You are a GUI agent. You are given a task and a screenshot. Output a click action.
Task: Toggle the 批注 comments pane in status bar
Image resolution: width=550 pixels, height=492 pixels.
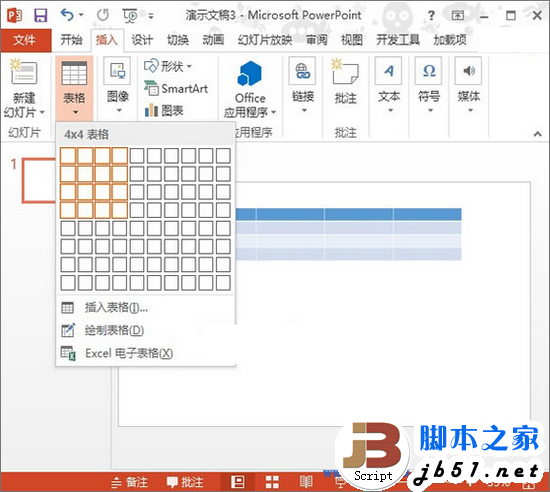pyautogui.click(x=185, y=482)
